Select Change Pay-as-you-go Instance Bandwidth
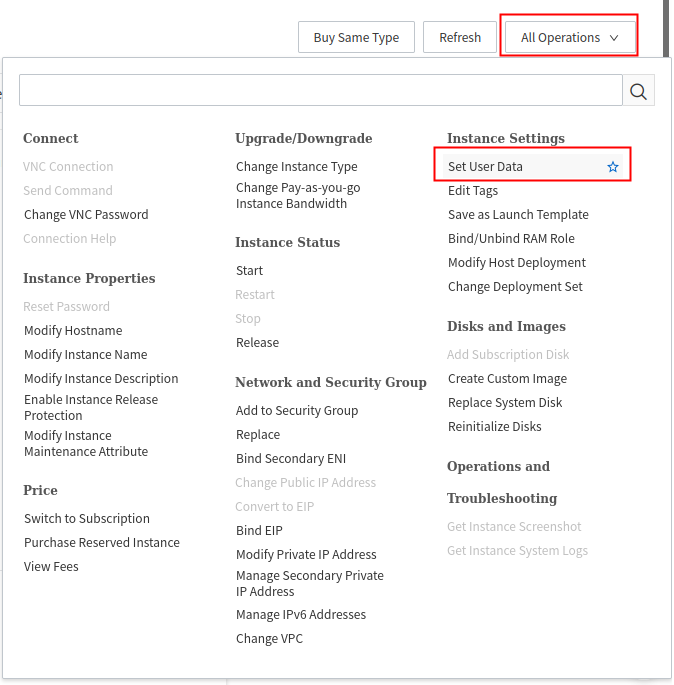674x685 pixels. click(x=298, y=196)
